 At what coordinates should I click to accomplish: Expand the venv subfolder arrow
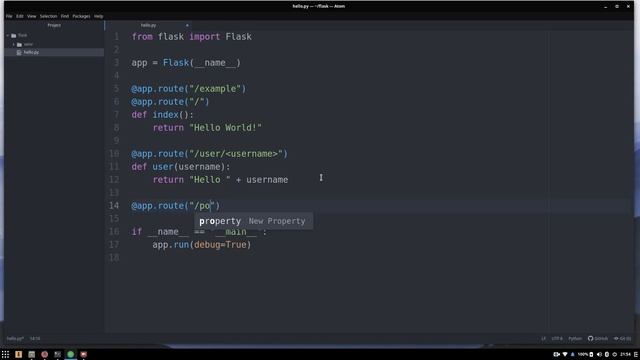pyautogui.click(x=13, y=44)
